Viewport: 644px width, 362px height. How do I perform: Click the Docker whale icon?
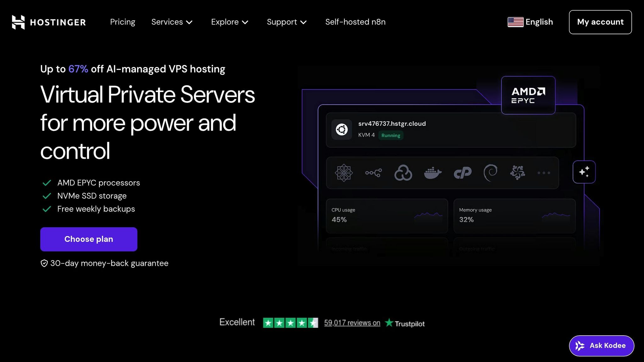[x=433, y=173]
